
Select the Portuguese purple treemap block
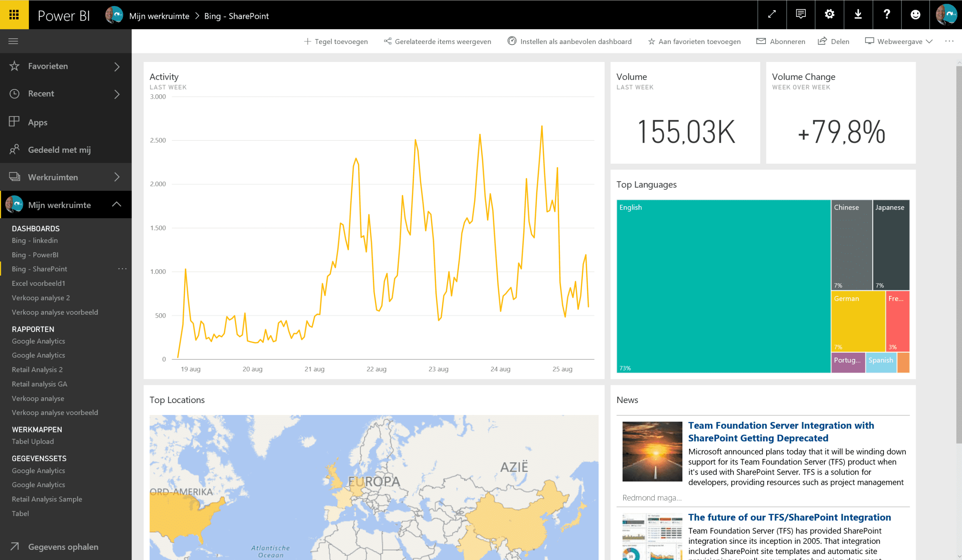tap(848, 362)
